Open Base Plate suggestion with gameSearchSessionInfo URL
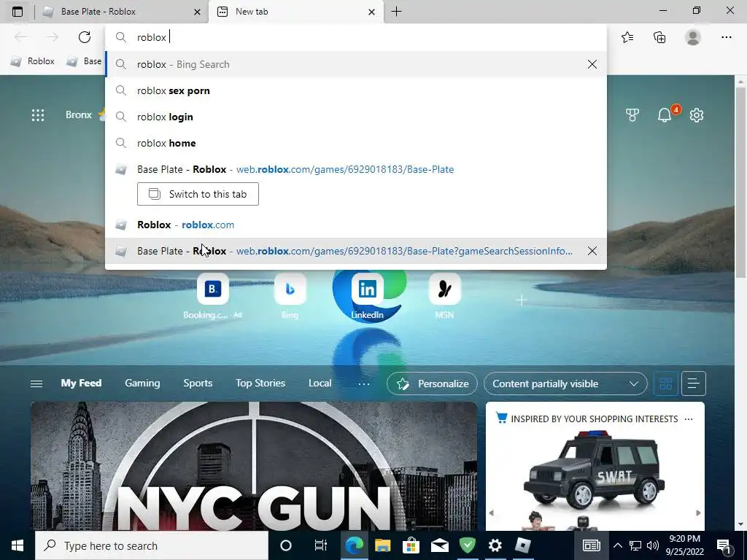The image size is (747, 560). pyautogui.click(x=355, y=251)
